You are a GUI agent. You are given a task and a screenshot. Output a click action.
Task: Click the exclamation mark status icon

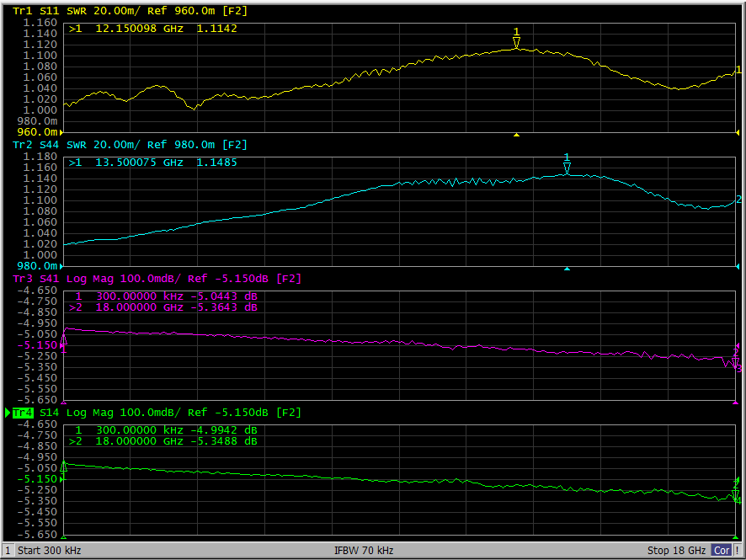pos(738,551)
